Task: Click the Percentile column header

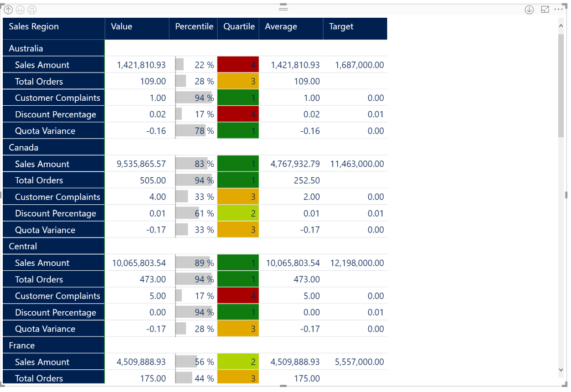Action: coord(194,27)
